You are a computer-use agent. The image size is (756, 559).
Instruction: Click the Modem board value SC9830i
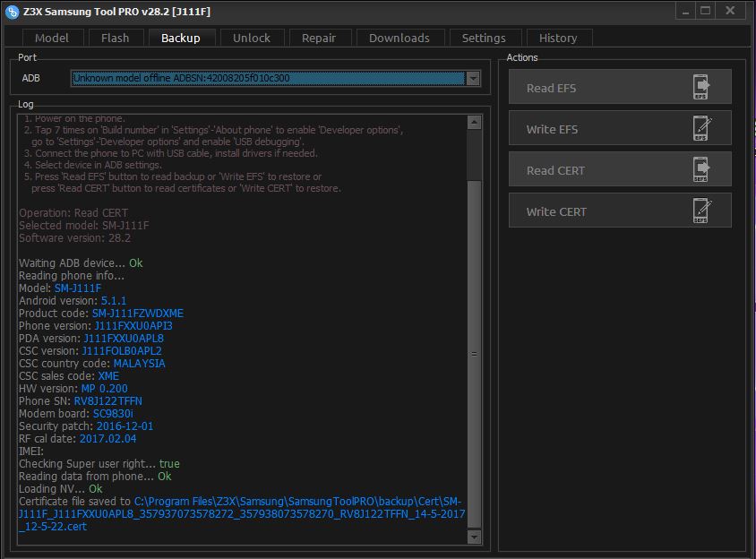(113, 413)
